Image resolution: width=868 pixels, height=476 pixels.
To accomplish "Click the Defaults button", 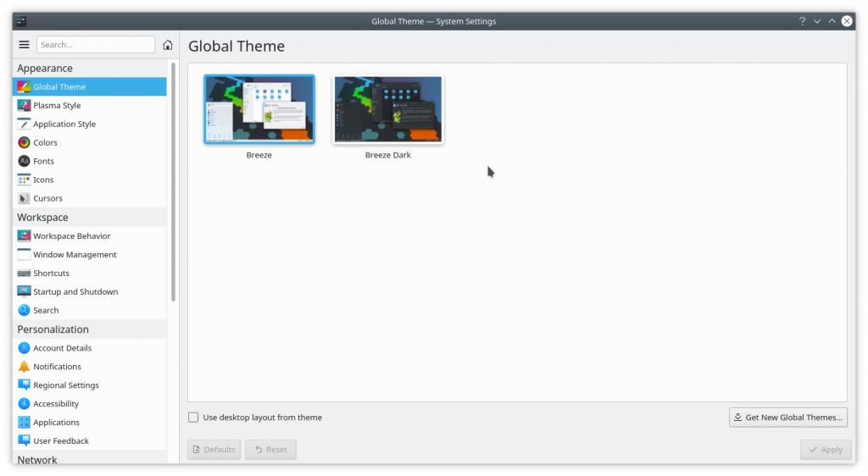I will (x=214, y=450).
